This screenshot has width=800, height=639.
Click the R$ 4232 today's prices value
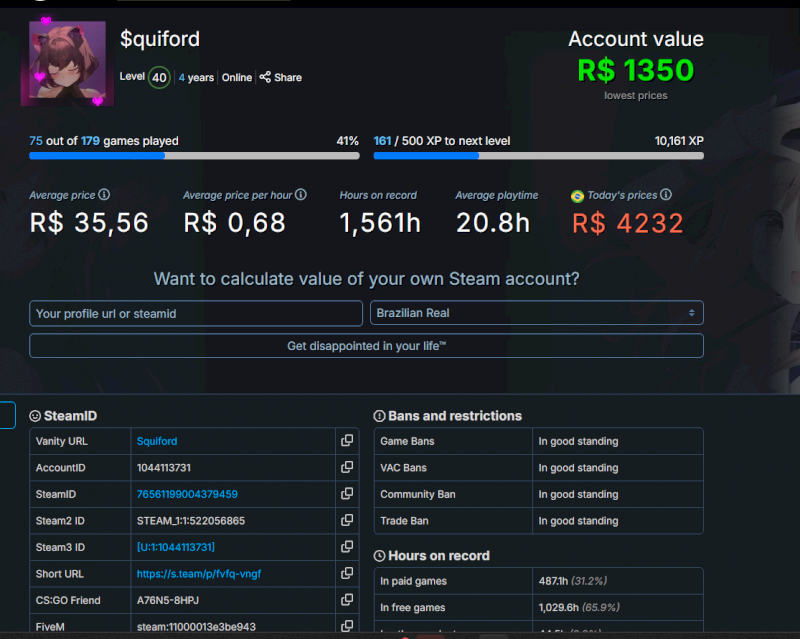coord(627,223)
